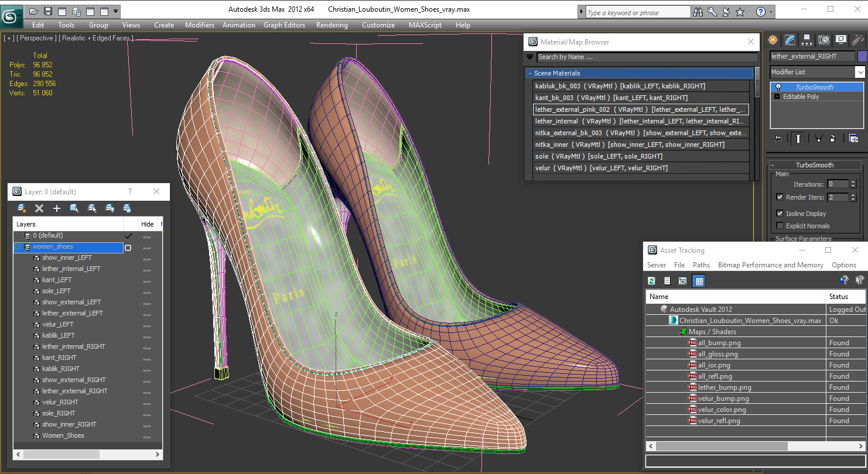Switch to the Create command panel
Viewport: 868px width, 474px height.
(x=773, y=40)
